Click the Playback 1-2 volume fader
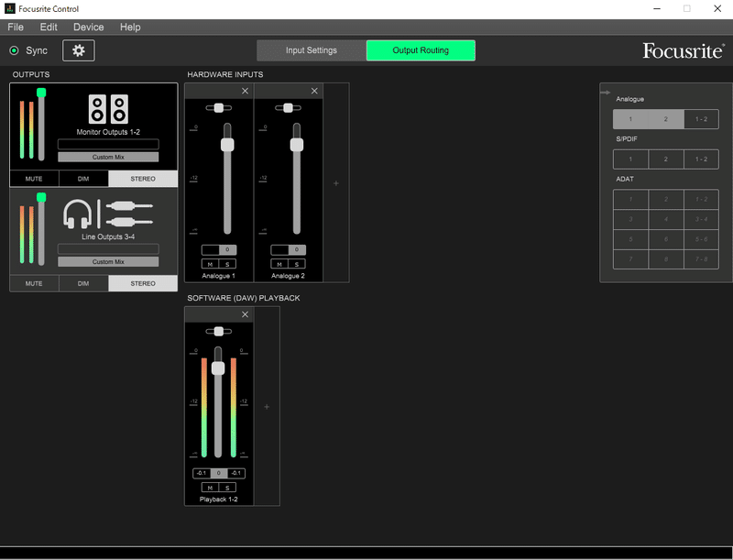 tap(216, 367)
